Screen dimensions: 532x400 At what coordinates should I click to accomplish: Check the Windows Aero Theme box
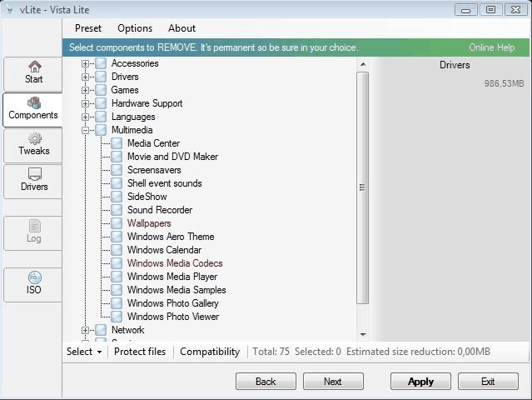(117, 237)
